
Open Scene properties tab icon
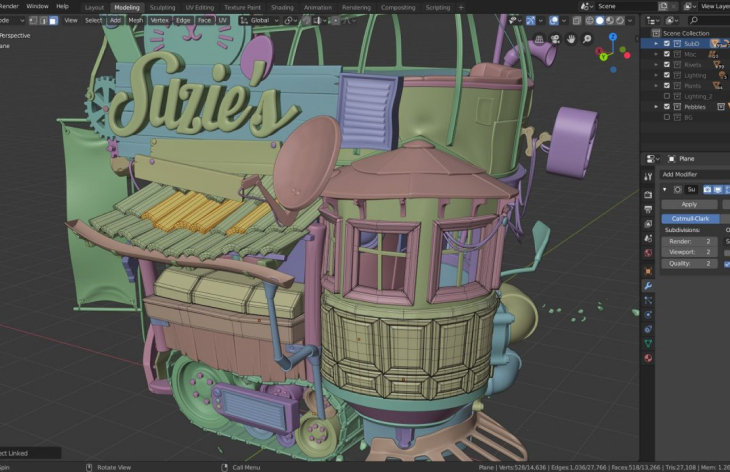(x=648, y=238)
